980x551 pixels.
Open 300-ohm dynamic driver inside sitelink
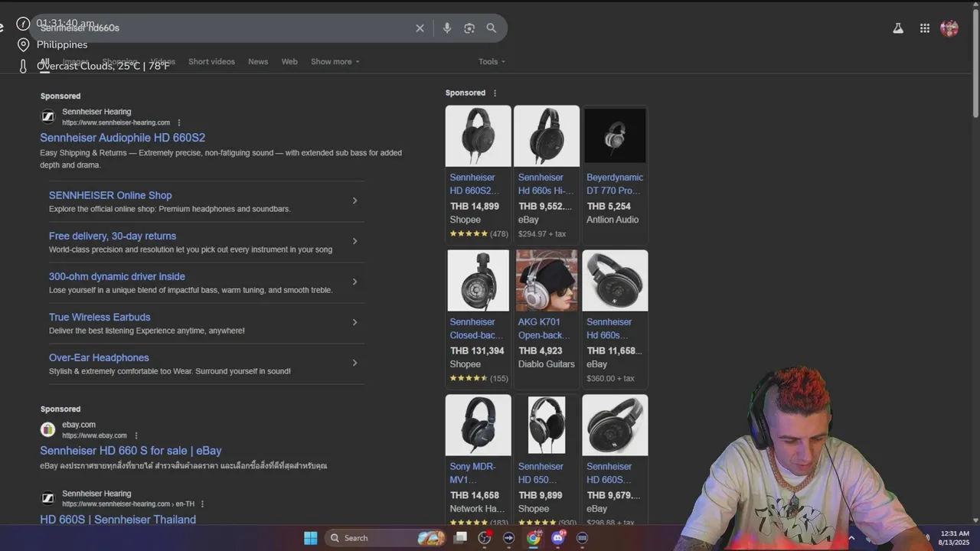pos(117,276)
